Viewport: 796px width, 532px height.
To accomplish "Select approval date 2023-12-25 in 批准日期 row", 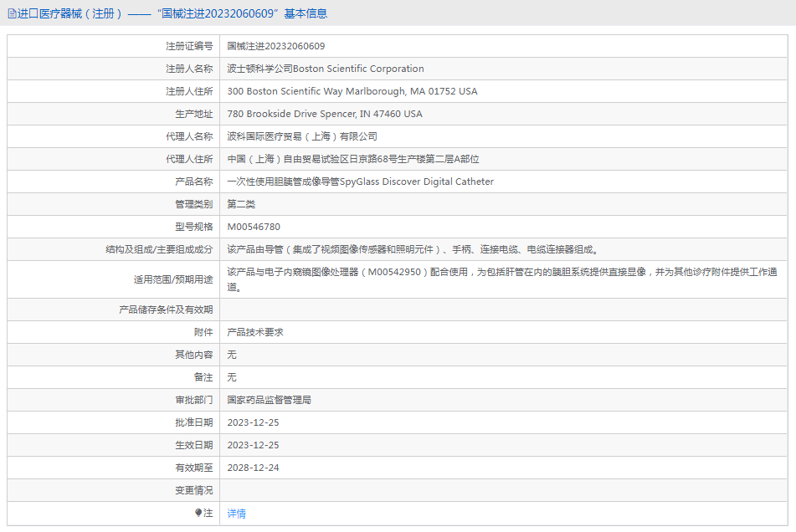I will pyautogui.click(x=254, y=422).
